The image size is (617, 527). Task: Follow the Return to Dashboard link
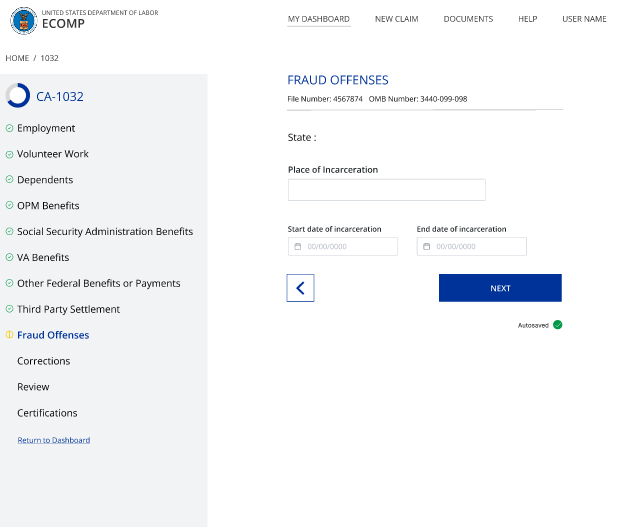[53, 440]
